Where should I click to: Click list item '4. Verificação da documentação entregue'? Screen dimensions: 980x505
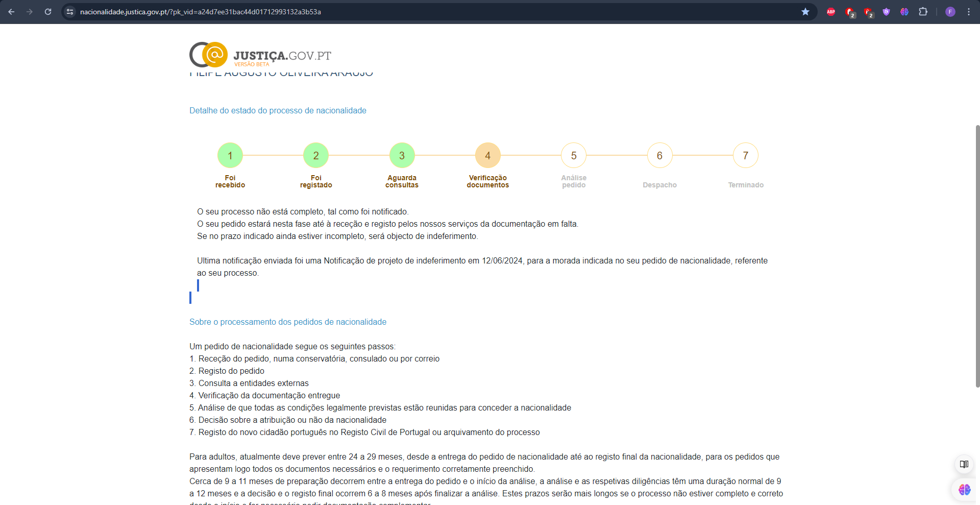[x=264, y=395]
